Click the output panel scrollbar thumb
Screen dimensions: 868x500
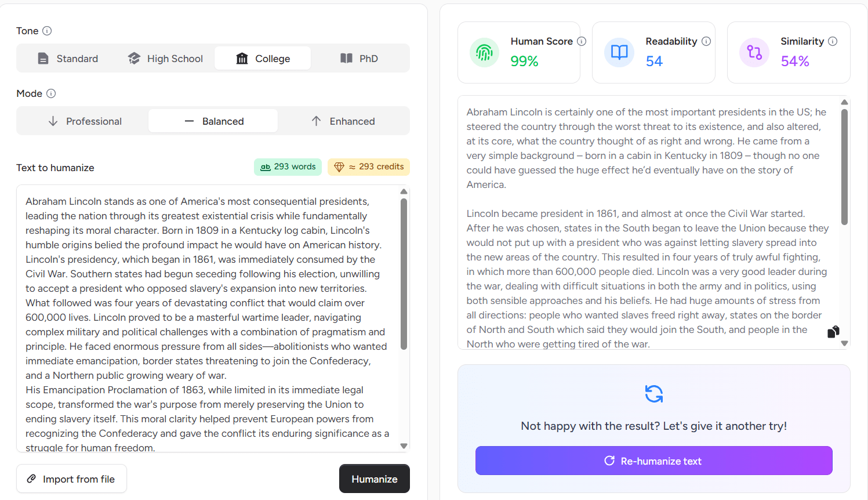coord(844,167)
